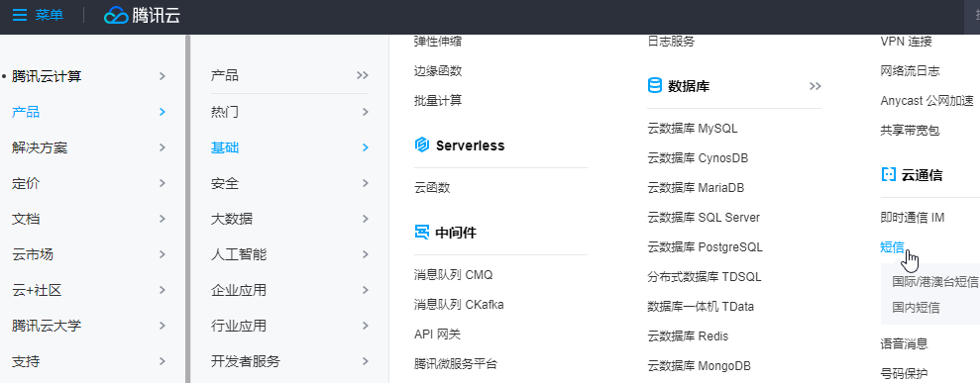Open the 云数据库 Redis link
Image resolution: width=980 pixels, height=383 pixels.
[x=688, y=335]
